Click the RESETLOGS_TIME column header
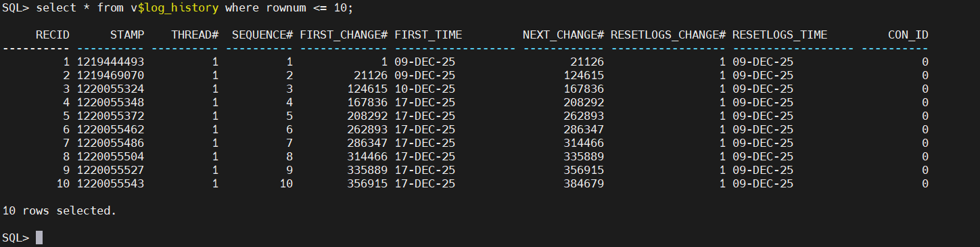Image resolution: width=980 pixels, height=247 pixels. 780,35
